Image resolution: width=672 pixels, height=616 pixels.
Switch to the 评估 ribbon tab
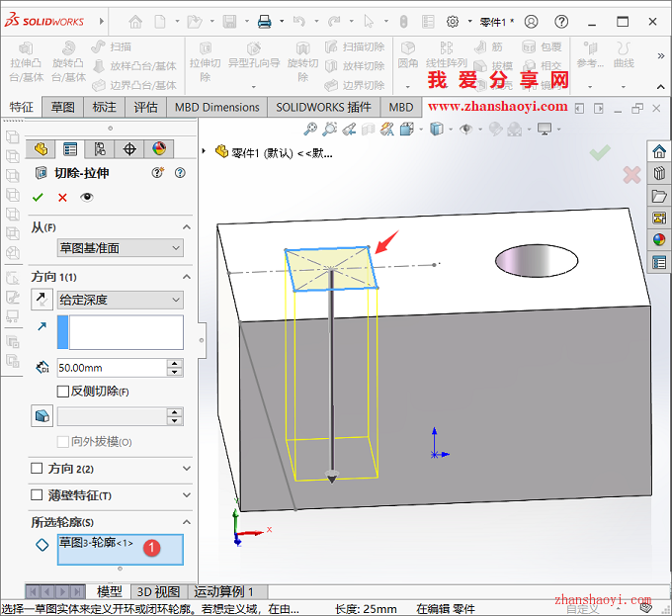tap(145, 107)
